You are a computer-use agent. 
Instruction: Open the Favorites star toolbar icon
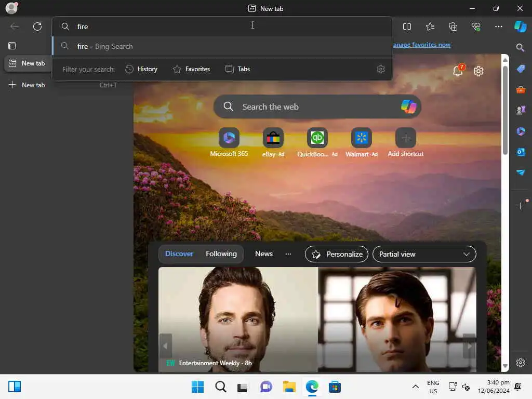coord(430,26)
